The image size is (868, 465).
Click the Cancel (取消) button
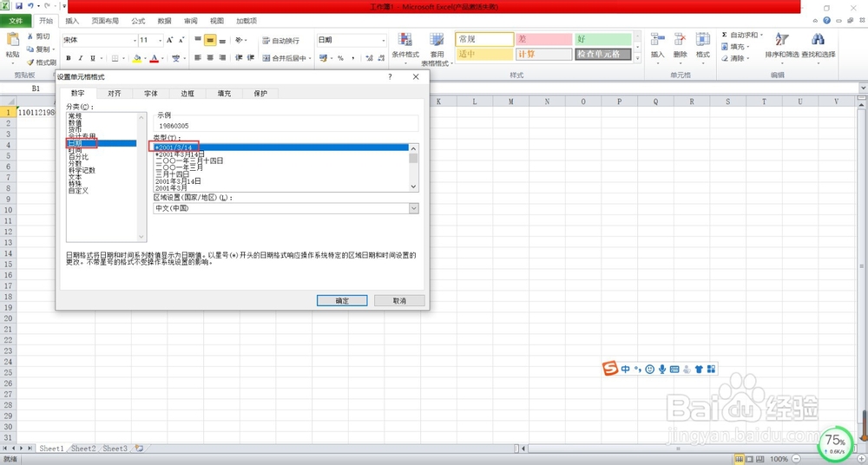coord(399,300)
